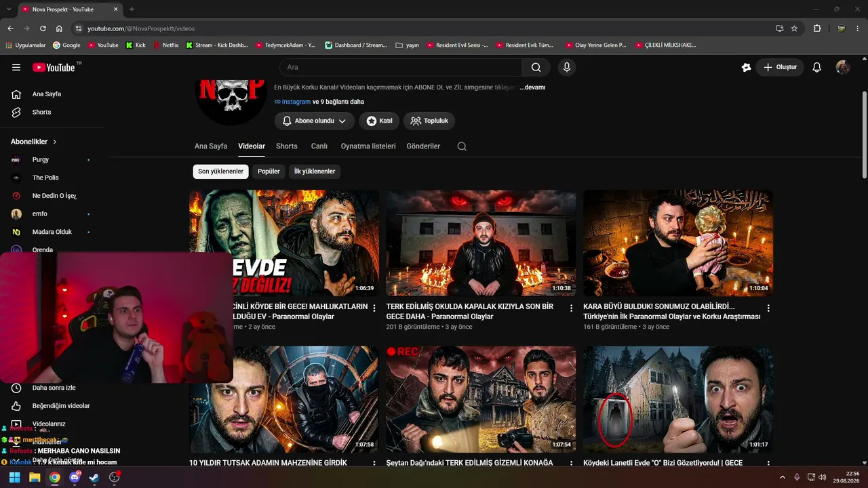This screenshot has height=488, width=868.
Task: Open the Chrome extensions puzzle icon
Action: pos(817,28)
